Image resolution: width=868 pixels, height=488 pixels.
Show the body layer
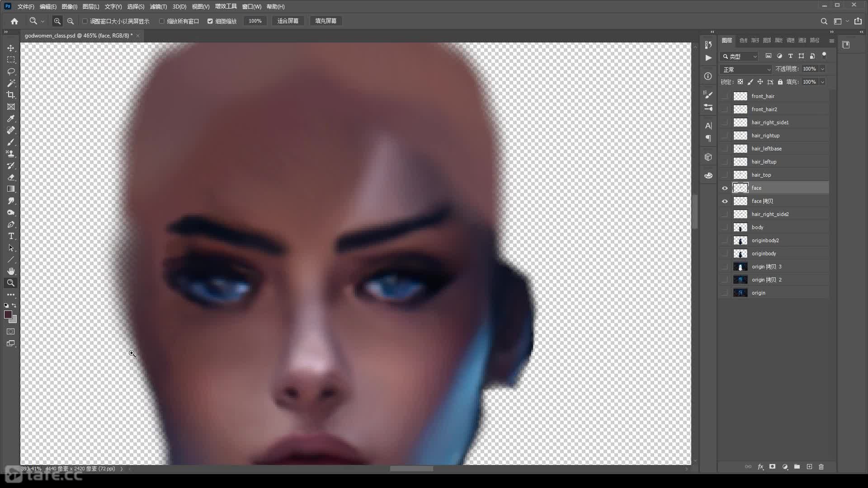[x=725, y=227]
